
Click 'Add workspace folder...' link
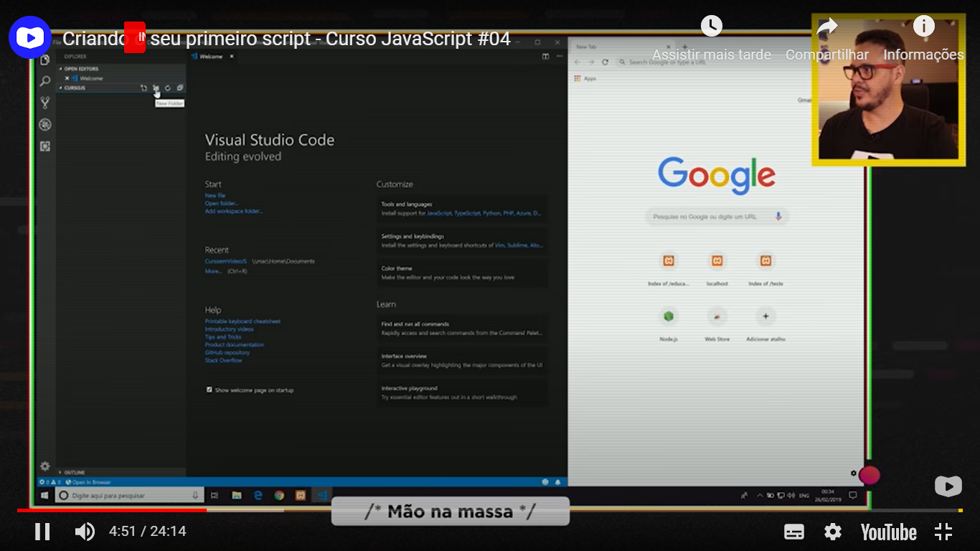click(234, 211)
